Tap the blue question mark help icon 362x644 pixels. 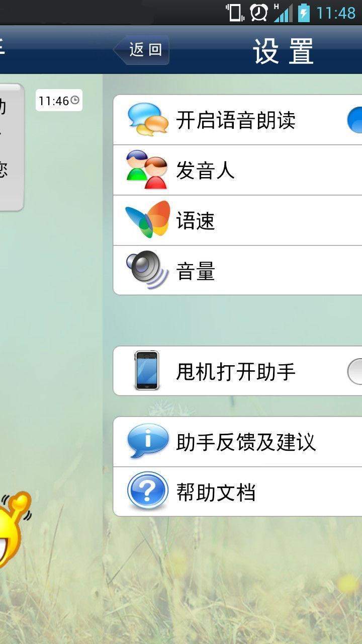click(x=148, y=491)
